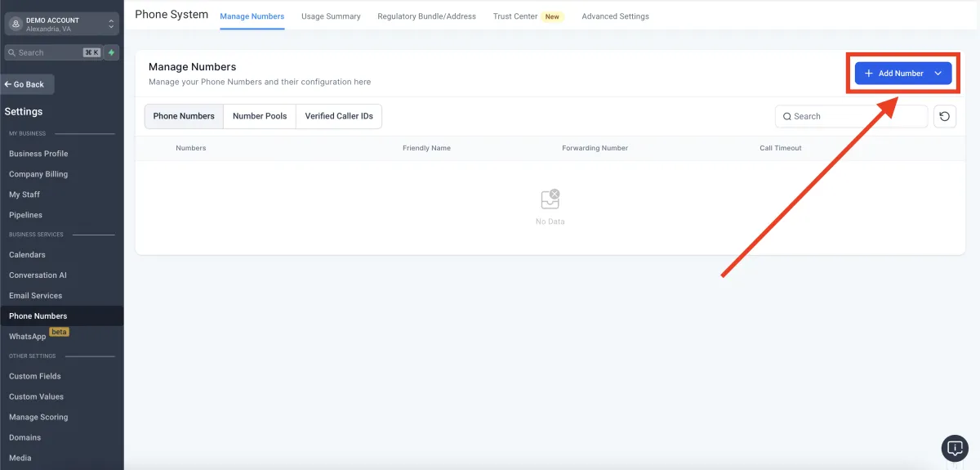
Task: Click the refresh icon button
Action: (945, 116)
